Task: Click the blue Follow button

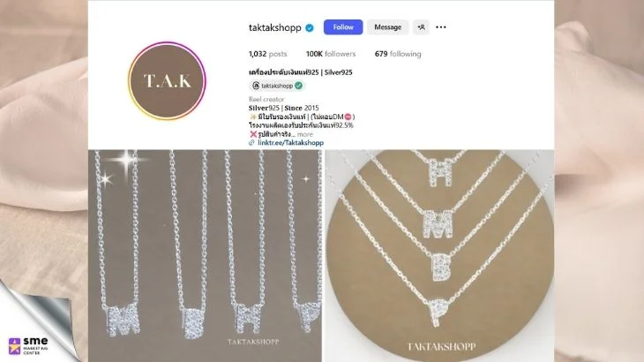Action: [343, 27]
